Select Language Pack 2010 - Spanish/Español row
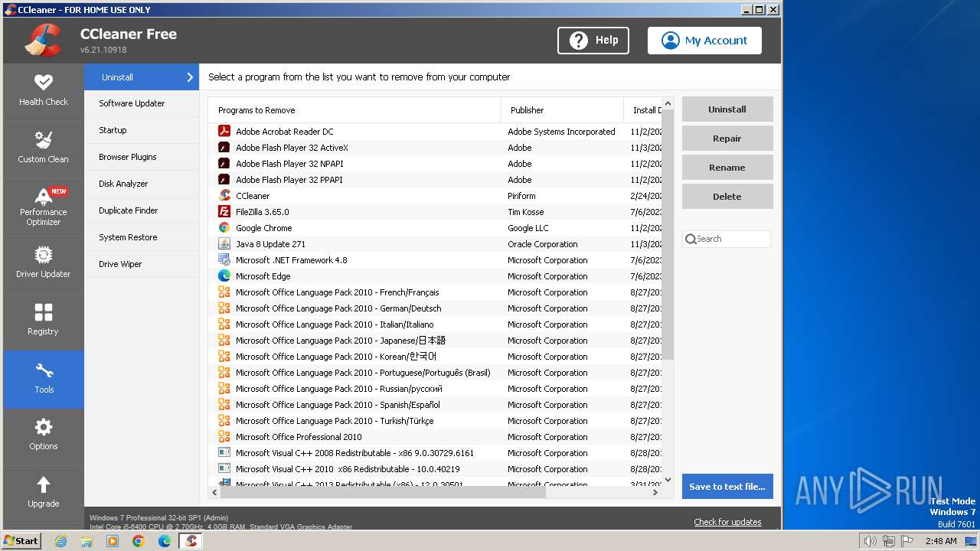The width and height of the screenshot is (980, 551). click(x=435, y=404)
